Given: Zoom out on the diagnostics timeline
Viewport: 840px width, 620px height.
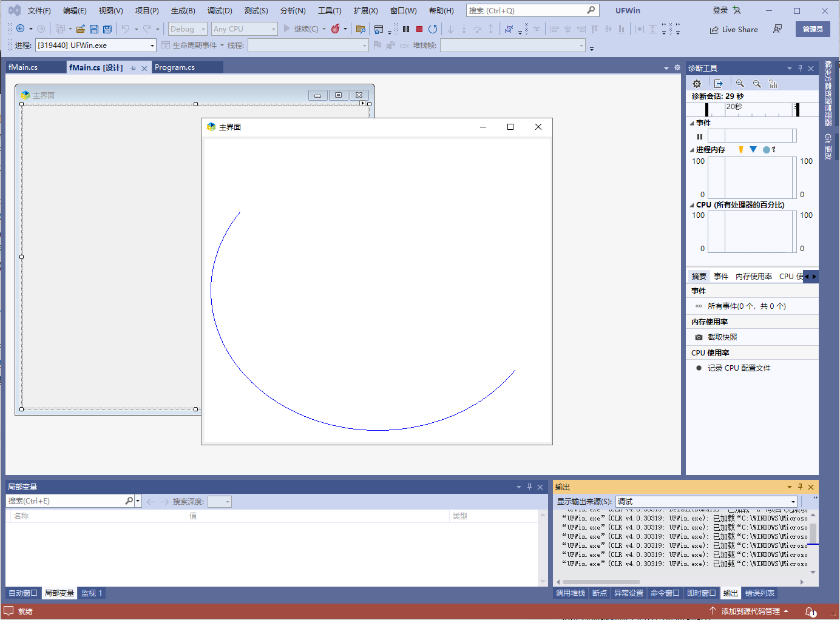Looking at the screenshot, I should click(757, 84).
